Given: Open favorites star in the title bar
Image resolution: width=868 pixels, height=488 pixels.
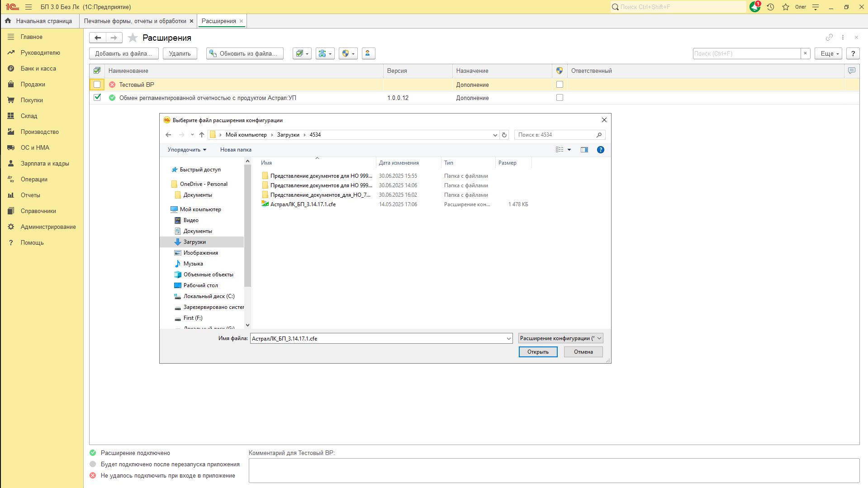Looking at the screenshot, I should (786, 7).
